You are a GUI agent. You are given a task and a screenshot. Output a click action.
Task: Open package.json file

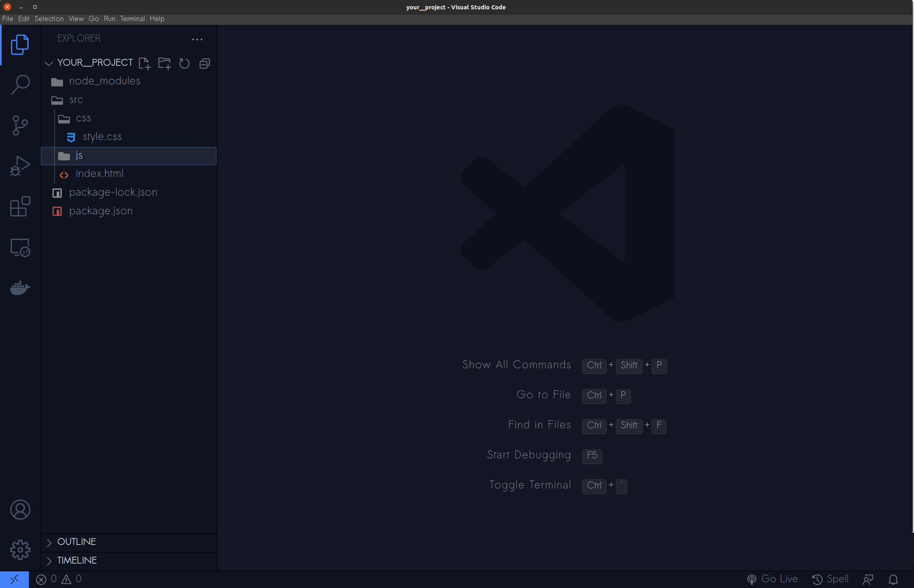(129, 211)
